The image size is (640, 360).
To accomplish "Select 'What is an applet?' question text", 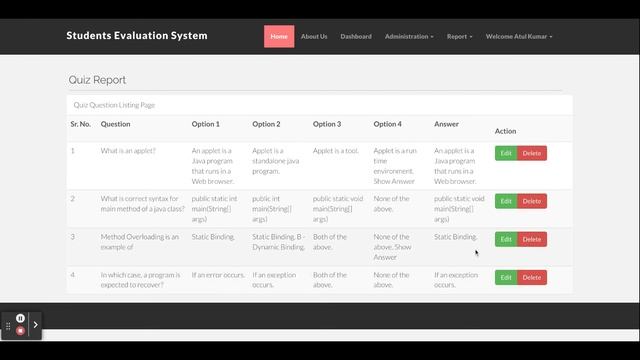I will point(128,151).
